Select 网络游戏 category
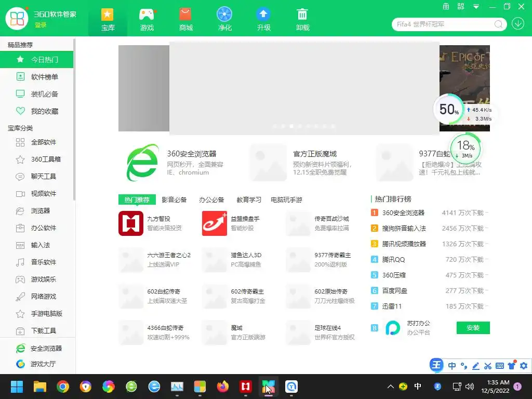The height and width of the screenshot is (399, 532). coord(37,297)
